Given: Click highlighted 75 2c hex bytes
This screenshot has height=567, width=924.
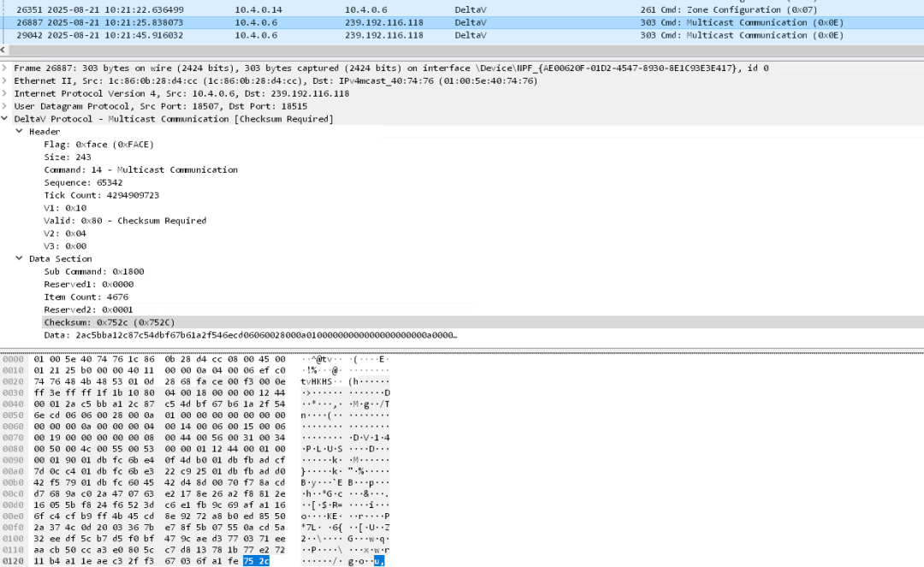Looking at the screenshot, I should coord(255,560).
